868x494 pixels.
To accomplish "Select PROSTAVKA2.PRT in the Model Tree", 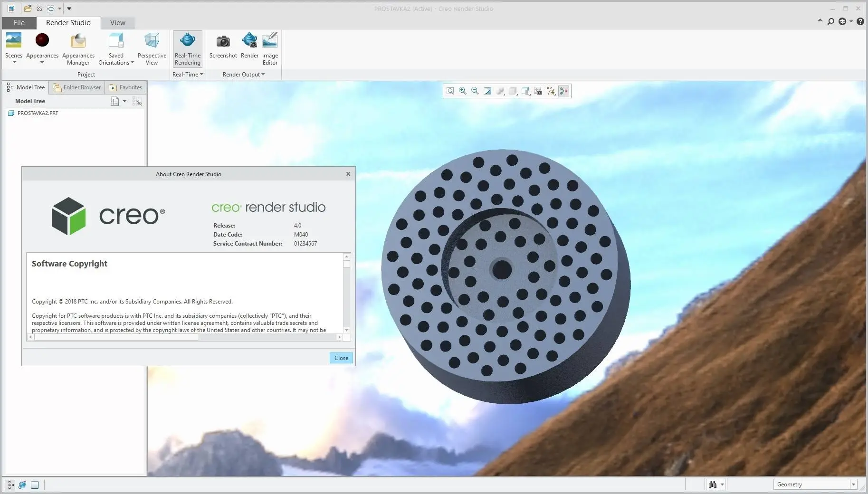I will (x=37, y=113).
